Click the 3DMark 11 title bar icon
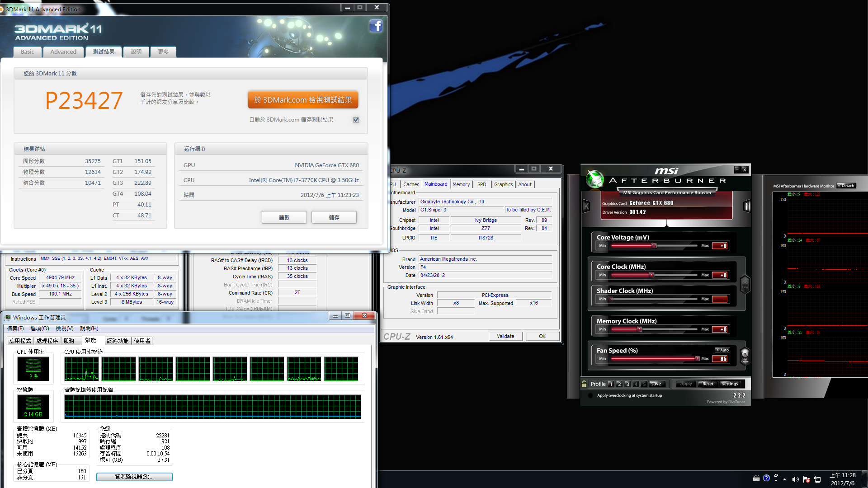Image resolution: width=868 pixels, height=488 pixels. [x=2, y=9]
